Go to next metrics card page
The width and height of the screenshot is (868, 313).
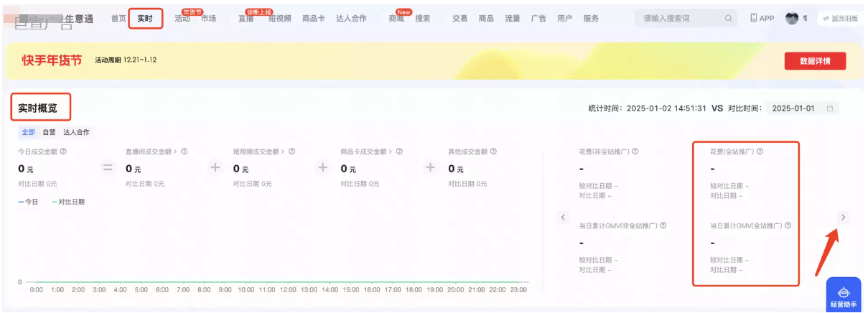click(x=844, y=217)
